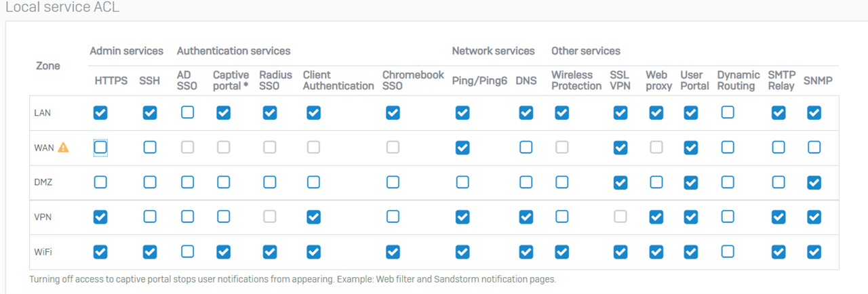Screen dimensions: 868x294
Task: Disable SSL VPN on the DMZ zone
Action: [x=620, y=182]
